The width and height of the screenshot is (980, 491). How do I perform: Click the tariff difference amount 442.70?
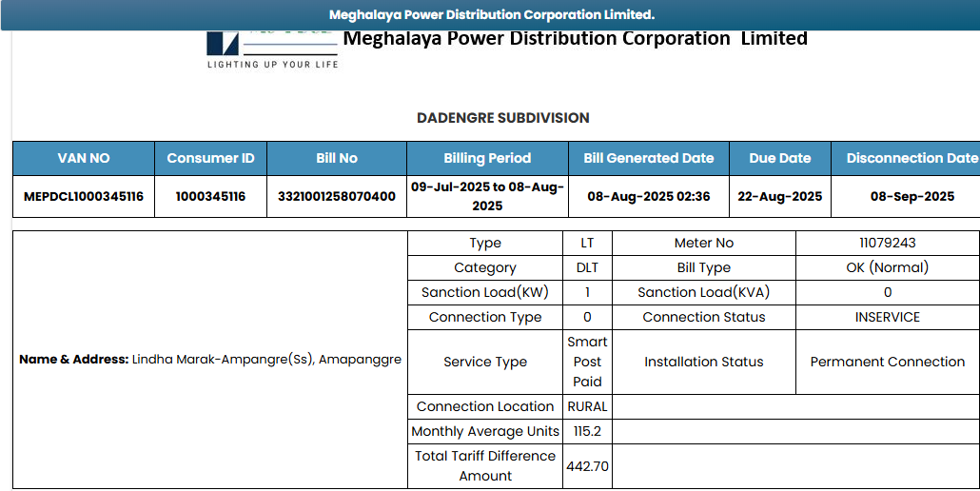587,466
